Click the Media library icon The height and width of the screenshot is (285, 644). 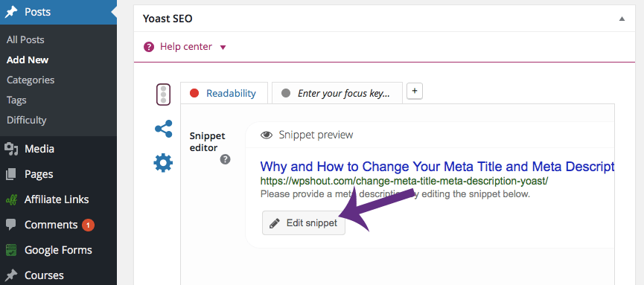(11, 149)
